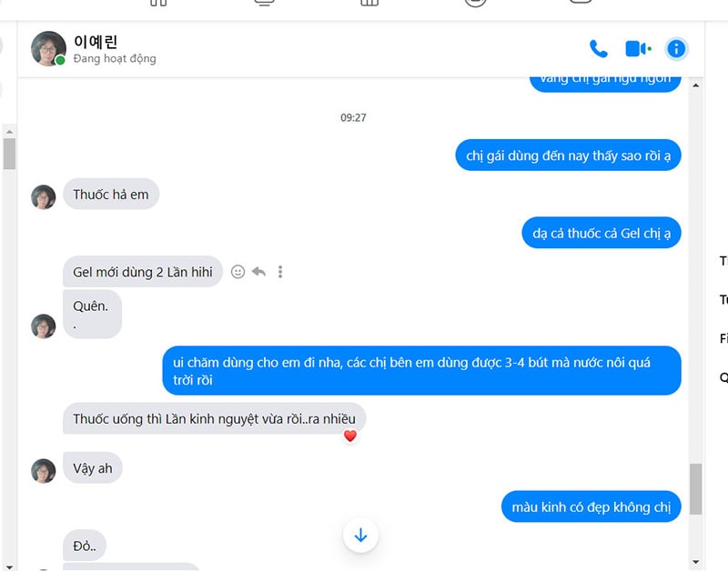This screenshot has height=571, width=728.
Task: Open more options for 'Gel mới dùng' message
Action: coord(280,272)
